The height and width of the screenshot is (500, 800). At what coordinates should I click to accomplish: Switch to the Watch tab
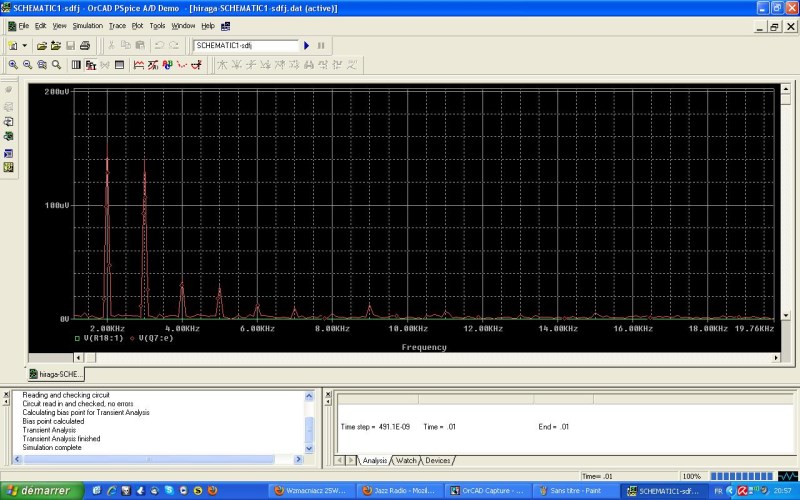(406, 461)
